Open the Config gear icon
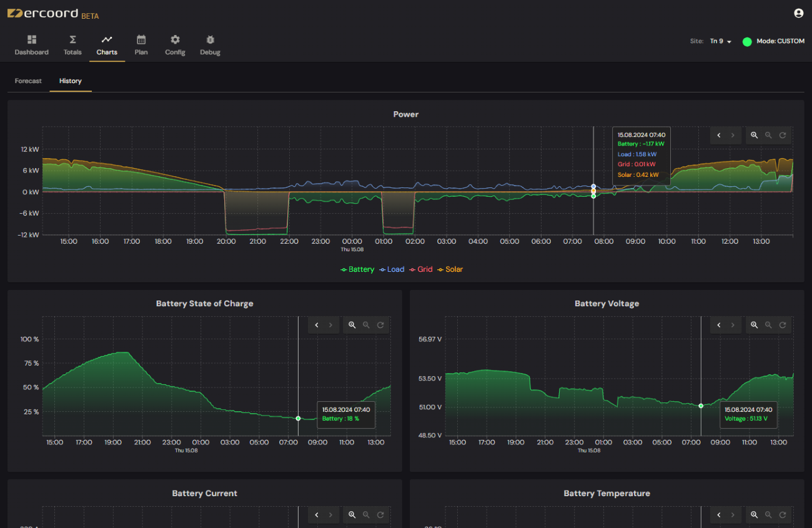Viewport: 812px width, 528px height. click(175, 39)
